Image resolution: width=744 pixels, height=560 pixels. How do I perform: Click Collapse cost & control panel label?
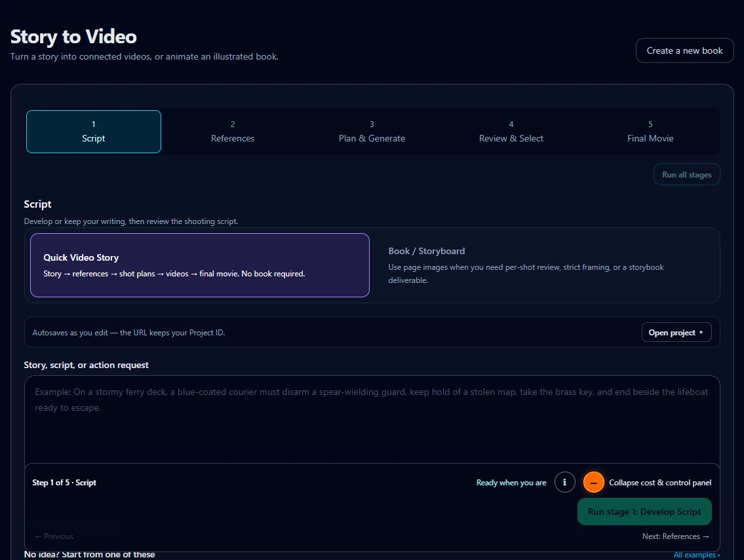click(x=660, y=482)
